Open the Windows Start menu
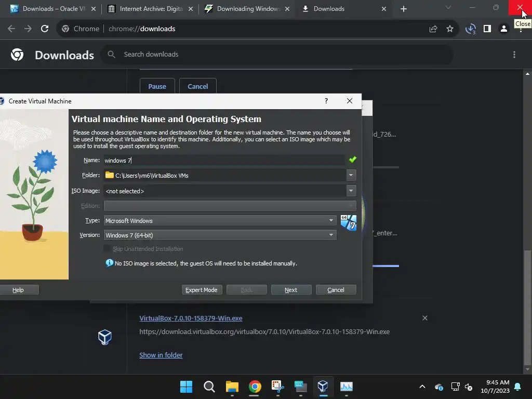Viewport: 532px width, 399px height. click(186, 387)
